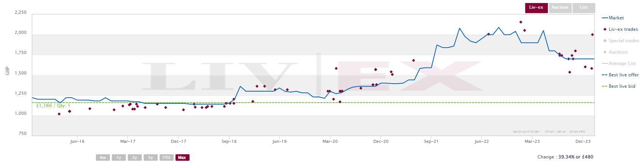Enable Special trades in the legend

pyautogui.click(x=621, y=41)
